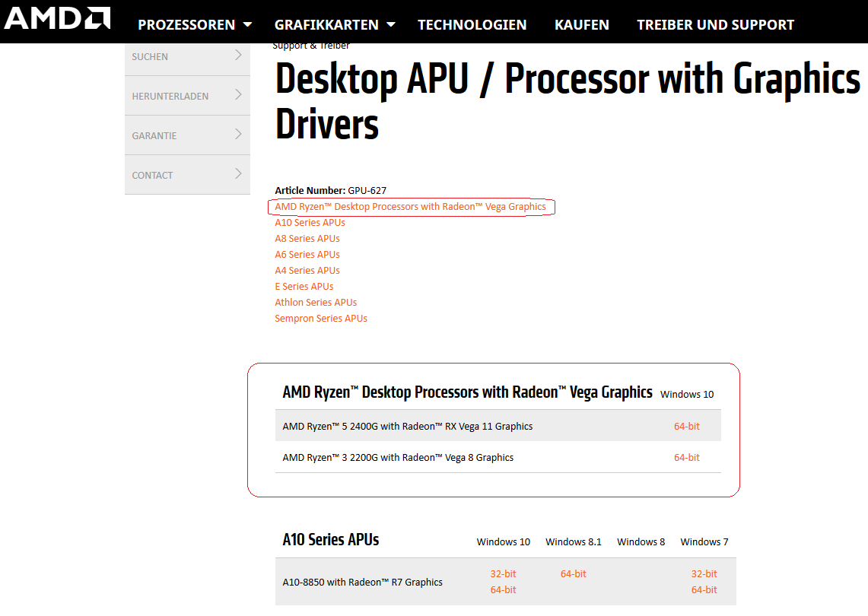The image size is (868, 616).
Task: Expand the PROZESSOREN dropdown arrow
Action: click(x=247, y=25)
